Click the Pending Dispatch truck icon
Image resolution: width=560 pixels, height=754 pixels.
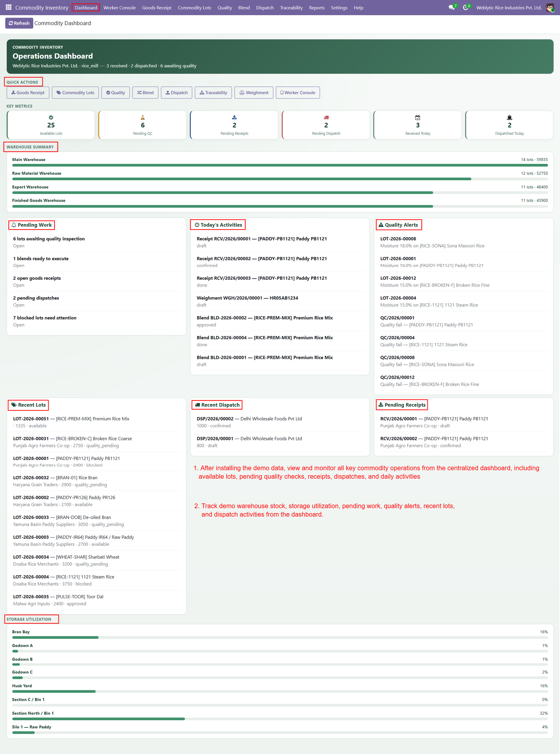tap(326, 118)
